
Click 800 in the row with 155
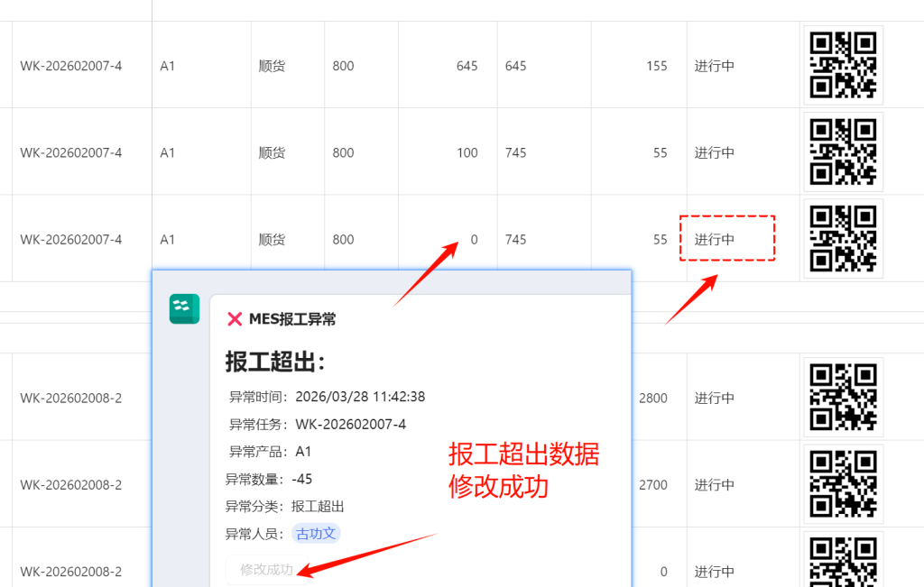343,66
